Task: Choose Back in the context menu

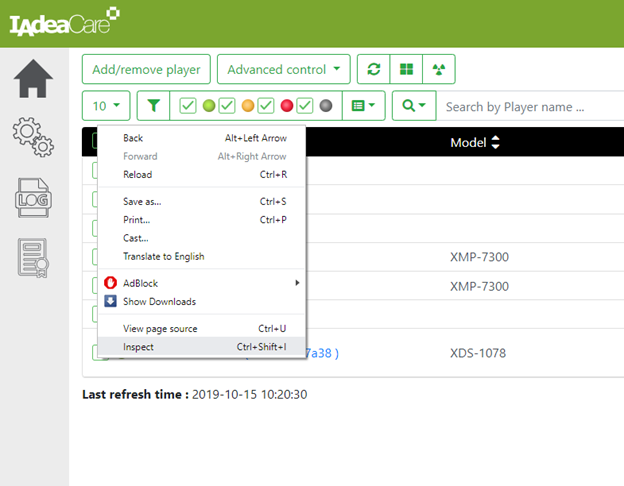Action: pos(202,138)
